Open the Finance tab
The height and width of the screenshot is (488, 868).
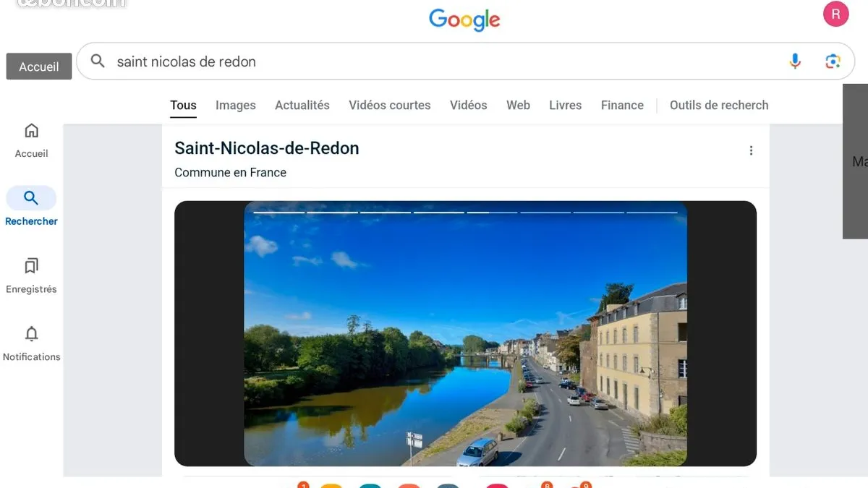tap(622, 106)
